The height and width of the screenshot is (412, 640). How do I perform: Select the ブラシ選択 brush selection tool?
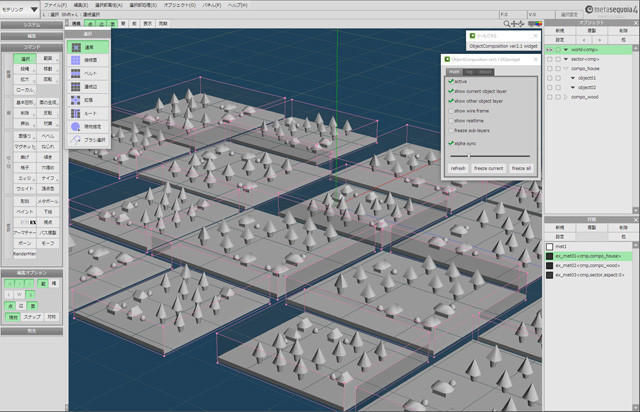(x=90, y=139)
